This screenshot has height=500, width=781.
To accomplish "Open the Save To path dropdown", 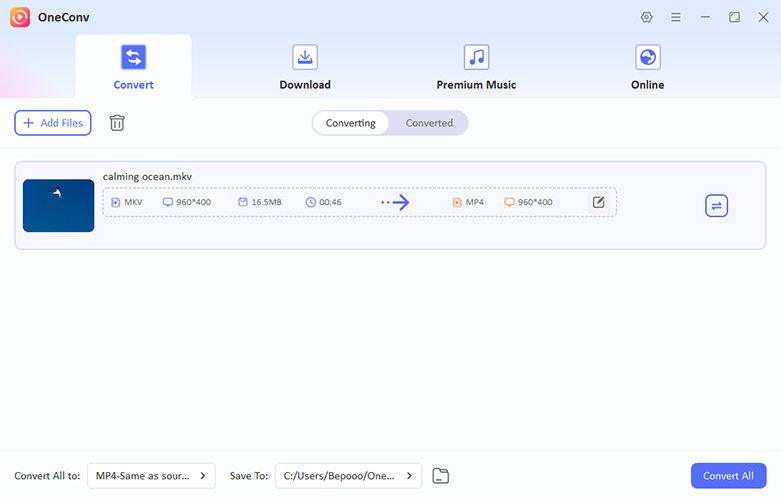I will (349, 476).
